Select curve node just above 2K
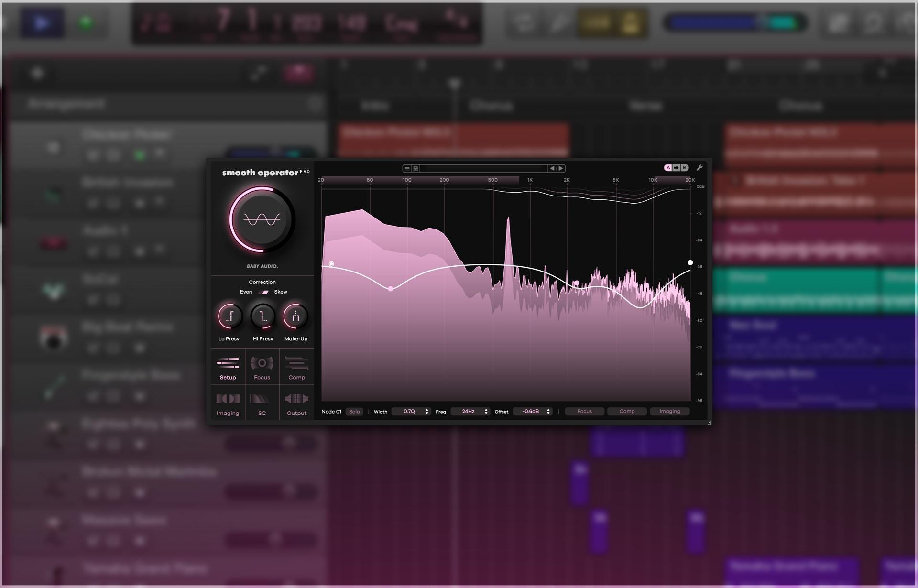This screenshot has width=918, height=588. (x=577, y=283)
